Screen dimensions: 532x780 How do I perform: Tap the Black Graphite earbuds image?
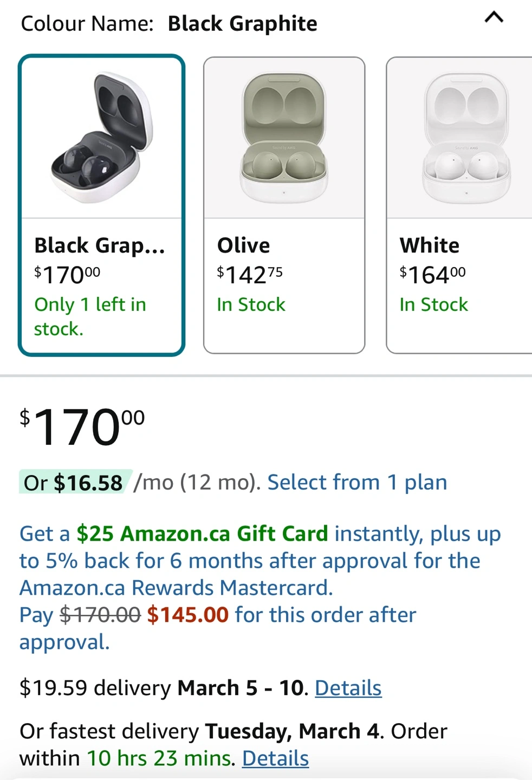point(102,138)
